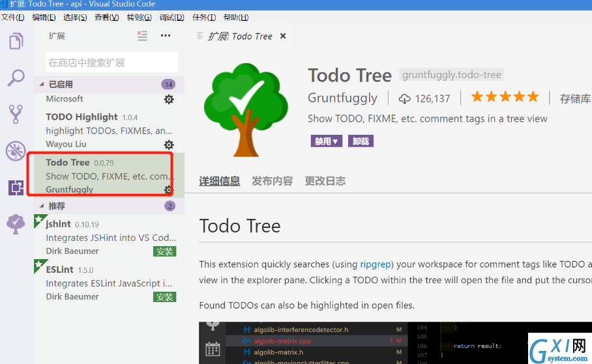This screenshot has width=592, height=364.
Task: Click the gruntfuggly.todo-tree identifier label
Action: click(x=452, y=75)
